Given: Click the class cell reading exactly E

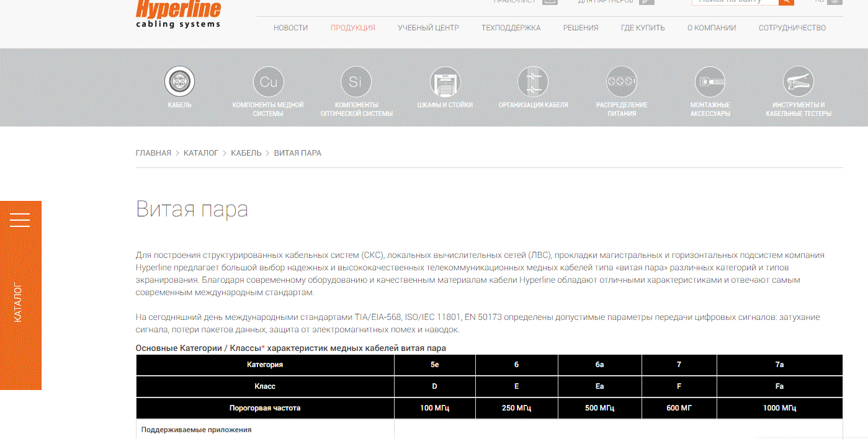Looking at the screenshot, I should 517,386.
